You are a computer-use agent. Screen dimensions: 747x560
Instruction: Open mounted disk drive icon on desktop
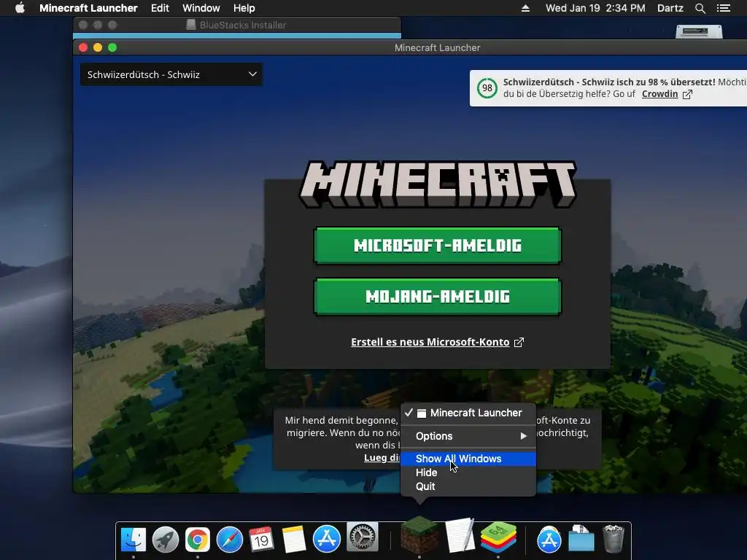[x=699, y=31]
